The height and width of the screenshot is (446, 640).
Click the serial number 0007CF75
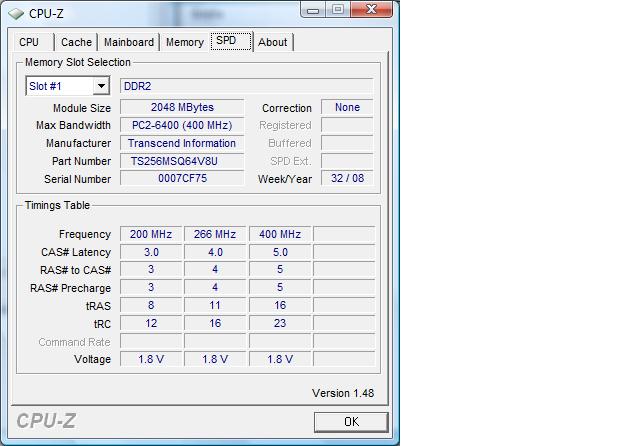click(x=182, y=178)
